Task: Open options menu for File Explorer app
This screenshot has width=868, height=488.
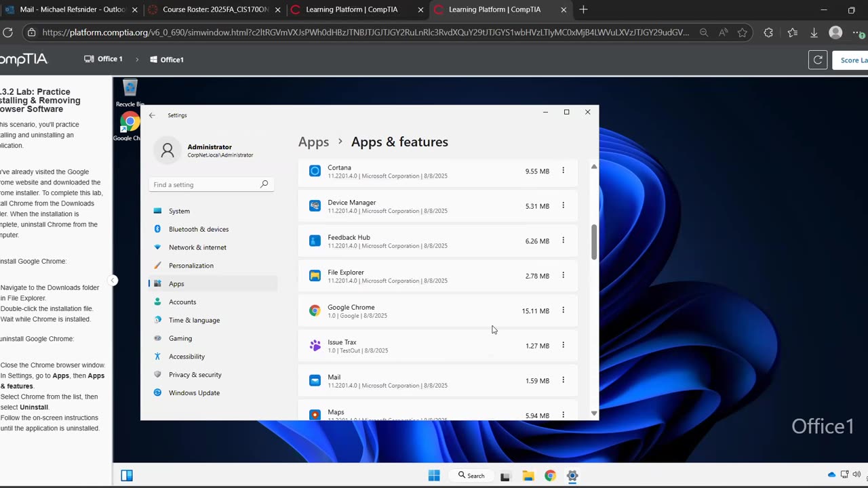Action: (x=563, y=275)
